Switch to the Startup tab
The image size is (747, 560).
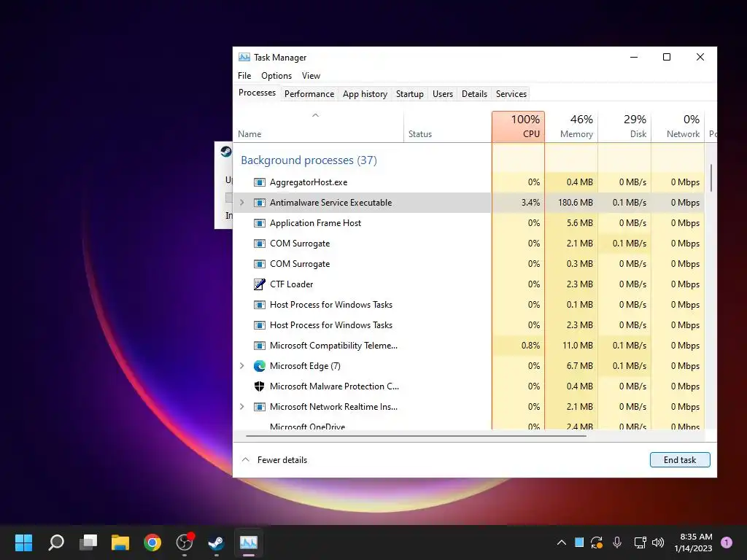point(410,94)
